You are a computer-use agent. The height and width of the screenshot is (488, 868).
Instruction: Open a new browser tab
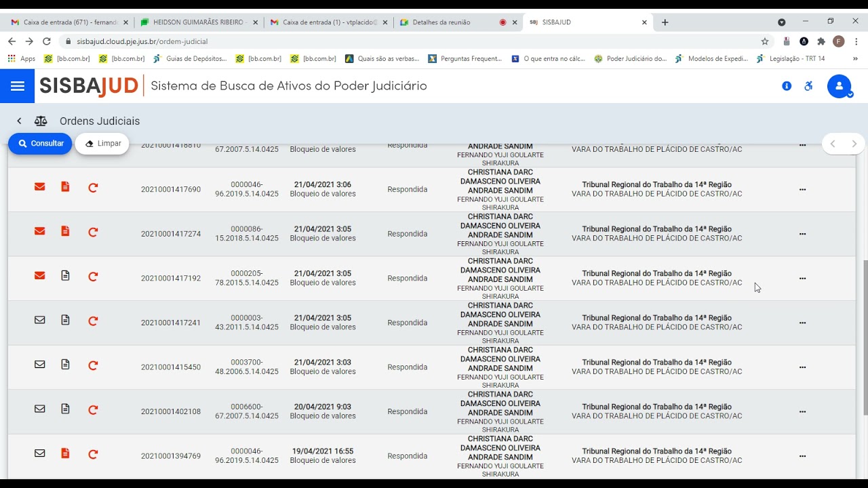pos(665,22)
